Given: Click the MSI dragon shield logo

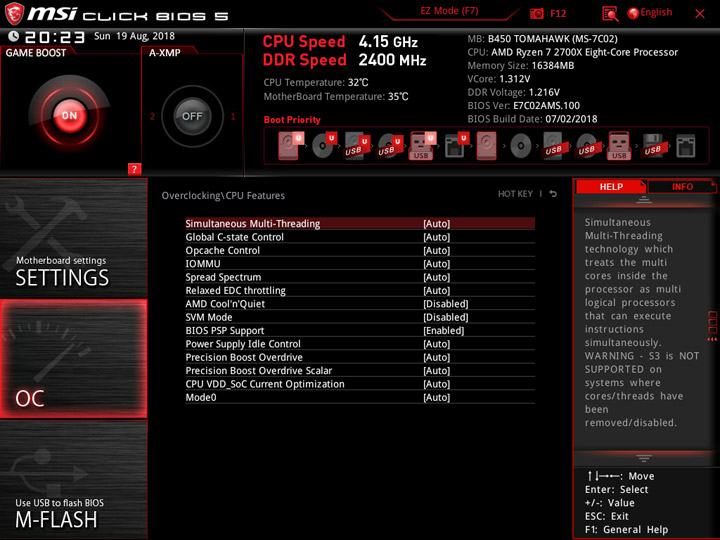Looking at the screenshot, I should pos(14,13).
